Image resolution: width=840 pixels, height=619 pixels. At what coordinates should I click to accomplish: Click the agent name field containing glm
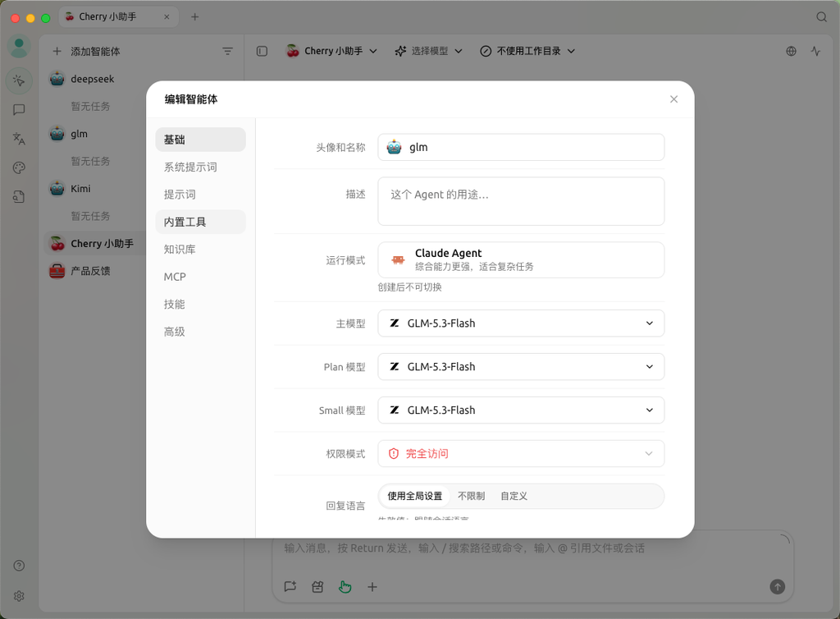pos(521,148)
